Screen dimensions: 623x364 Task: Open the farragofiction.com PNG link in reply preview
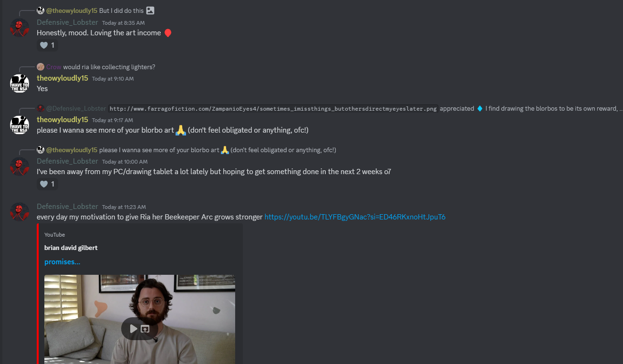[x=273, y=109]
